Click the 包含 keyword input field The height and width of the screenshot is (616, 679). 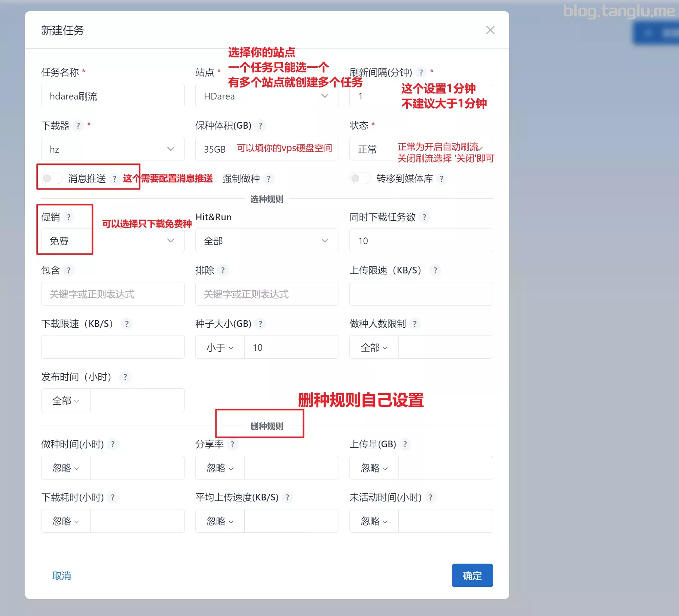pos(113,294)
